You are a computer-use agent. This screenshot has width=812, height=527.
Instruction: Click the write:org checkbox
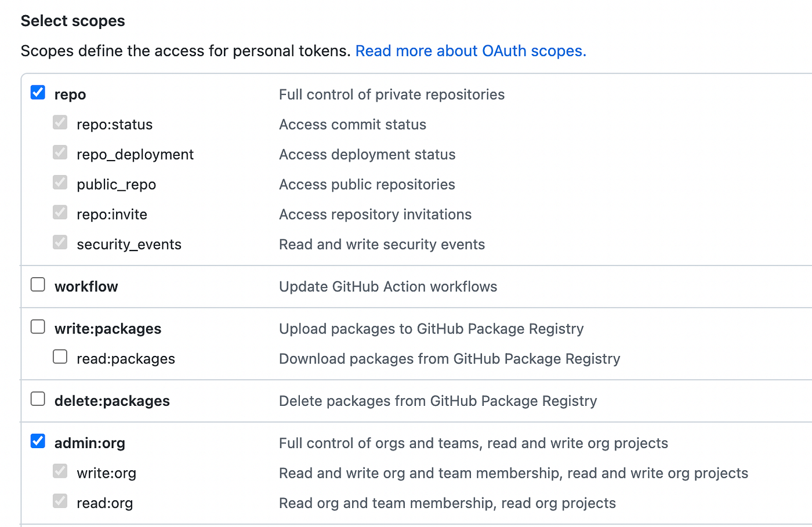coord(60,471)
